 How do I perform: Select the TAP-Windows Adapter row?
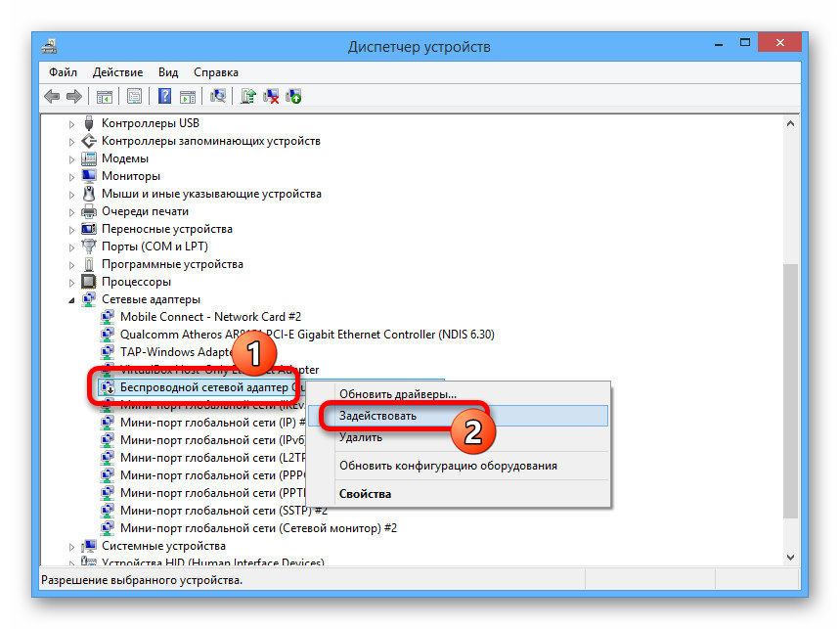pyautogui.click(x=176, y=352)
